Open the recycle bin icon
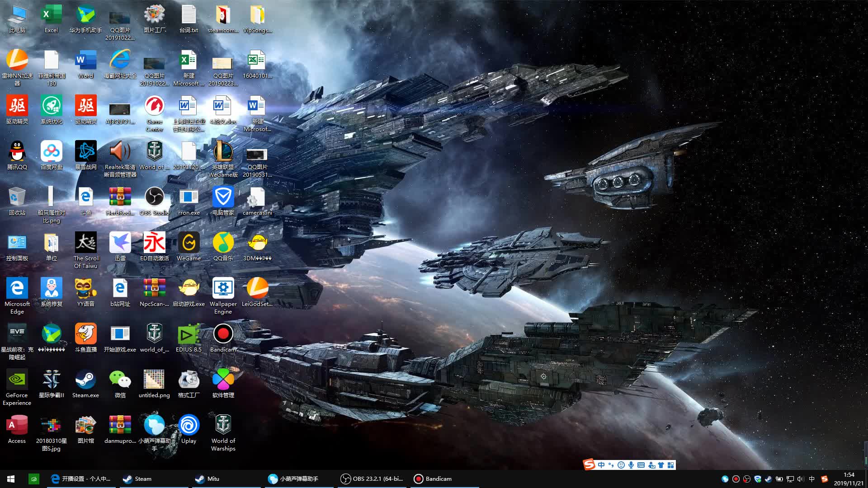The image size is (868, 488). tap(17, 197)
